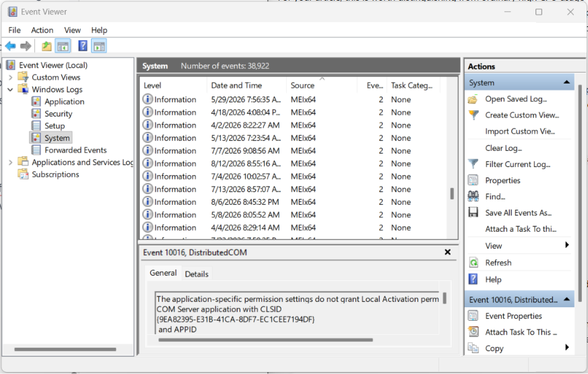Image resolution: width=588 pixels, height=374 pixels.
Task: Click Clear Log action
Action: [x=503, y=148]
